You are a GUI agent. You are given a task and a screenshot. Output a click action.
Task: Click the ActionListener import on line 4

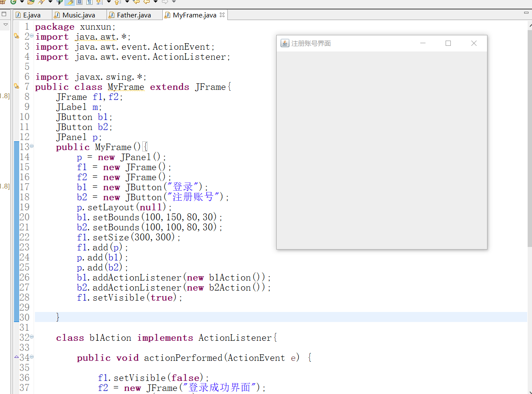133,57
